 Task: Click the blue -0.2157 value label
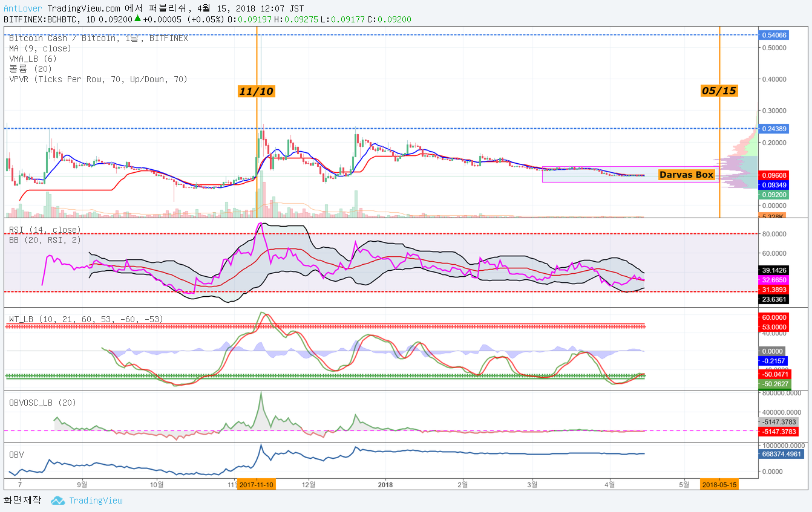[772, 361]
